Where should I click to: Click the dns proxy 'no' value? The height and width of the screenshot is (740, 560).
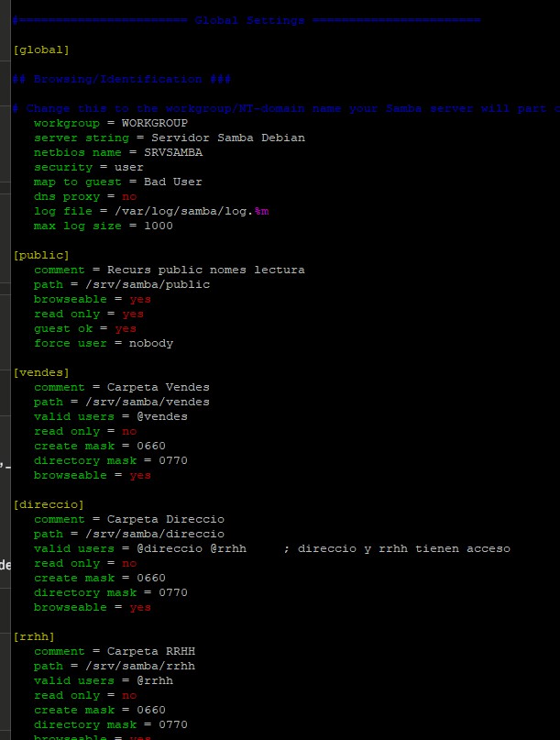[129, 196]
